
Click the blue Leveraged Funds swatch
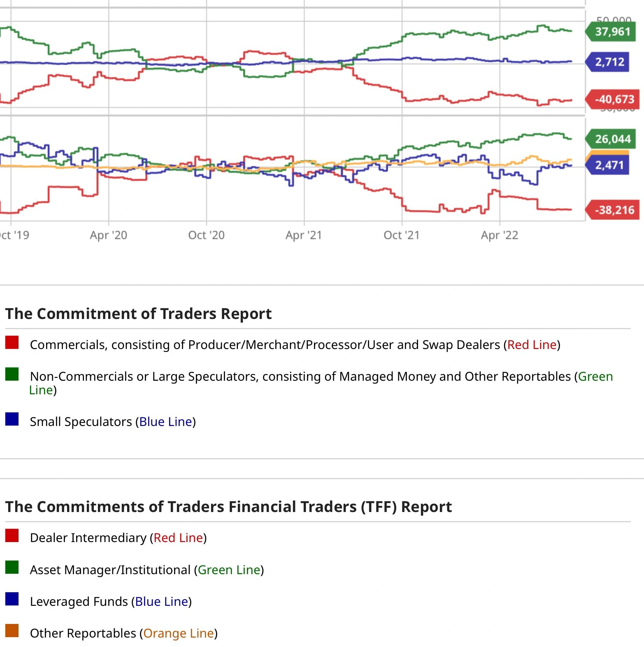click(x=12, y=599)
